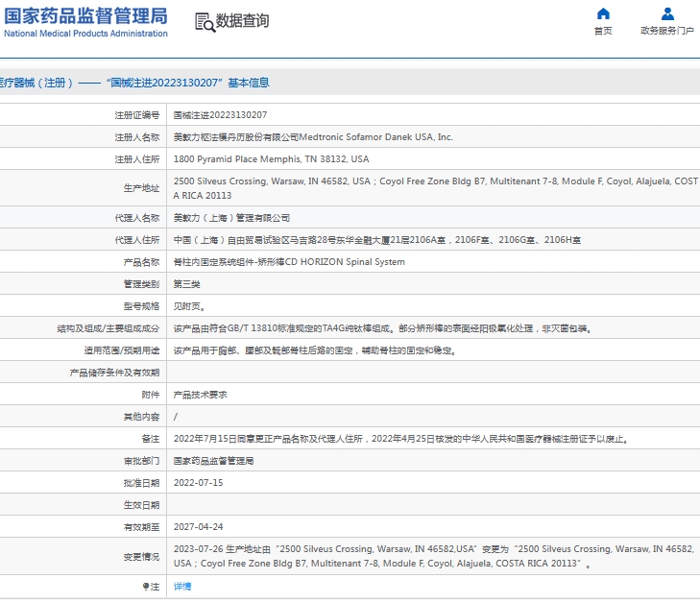Select the registration number value 国械注进20223130207

[220, 115]
